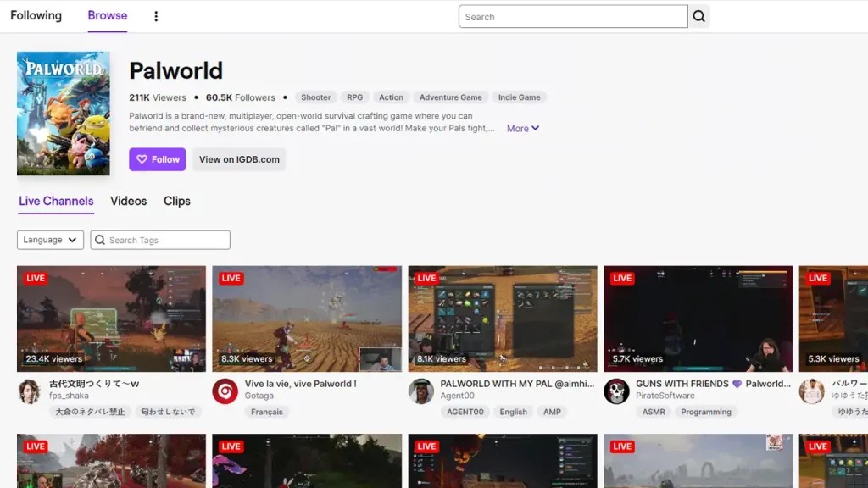Open Gotaga live stream thumbnail
This screenshot has height=488, width=868.
click(307, 319)
